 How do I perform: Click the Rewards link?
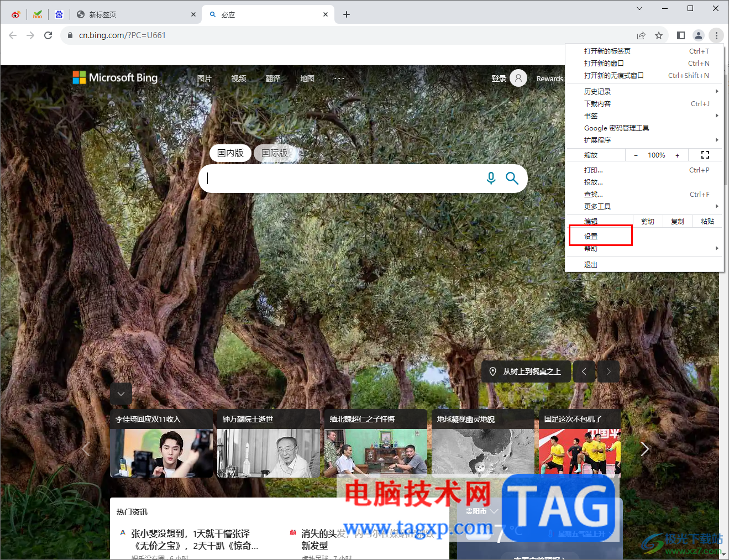tap(549, 78)
